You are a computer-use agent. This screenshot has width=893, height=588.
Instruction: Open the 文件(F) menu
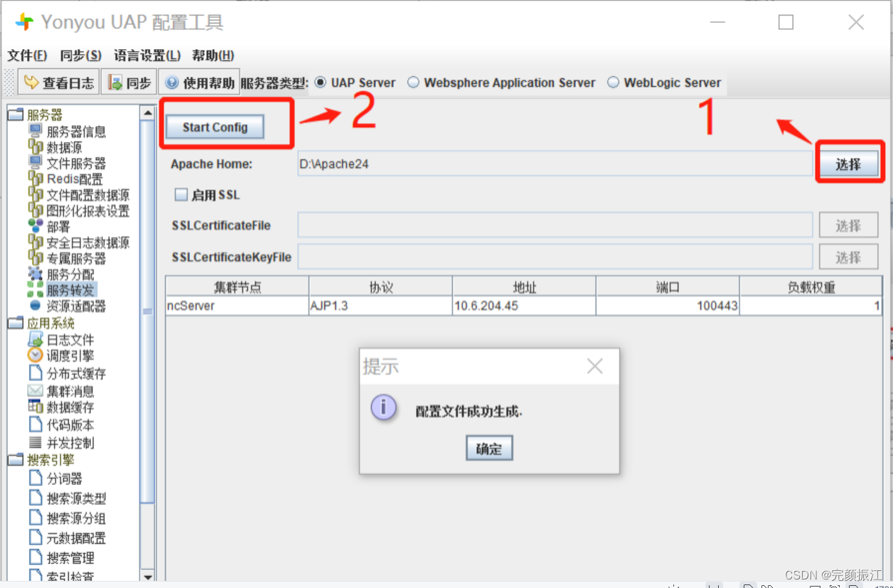click(28, 55)
